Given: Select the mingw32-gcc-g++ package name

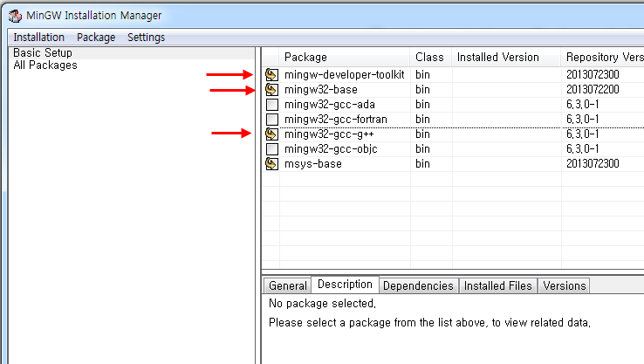Looking at the screenshot, I should (x=329, y=134).
